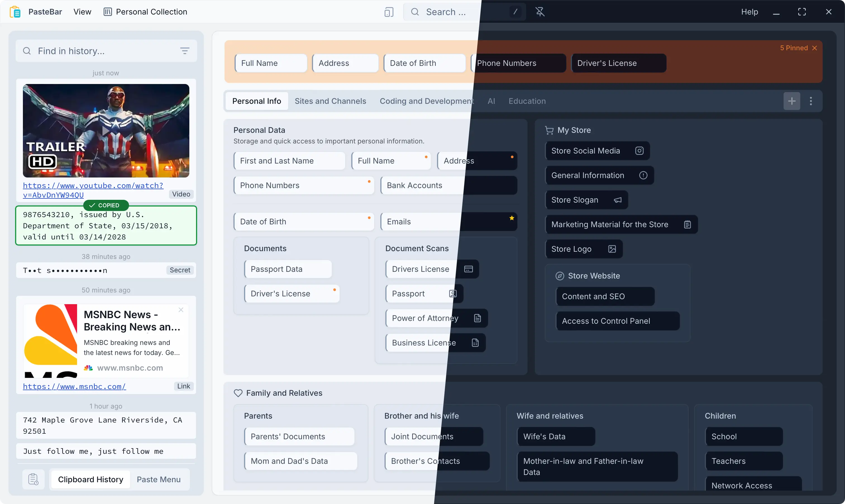Image resolution: width=845 pixels, height=504 pixels.
Task: Open the msnbc.com hyperlink
Action: (x=74, y=387)
